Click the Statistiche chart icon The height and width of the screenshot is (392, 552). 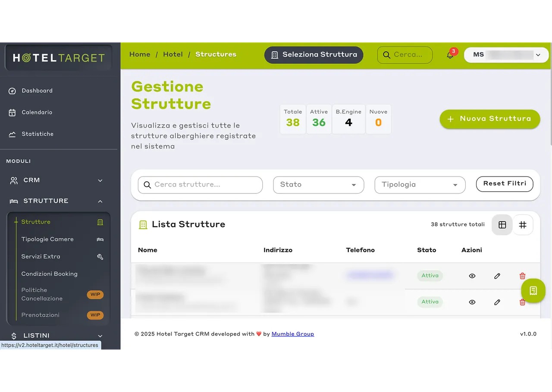pos(13,134)
